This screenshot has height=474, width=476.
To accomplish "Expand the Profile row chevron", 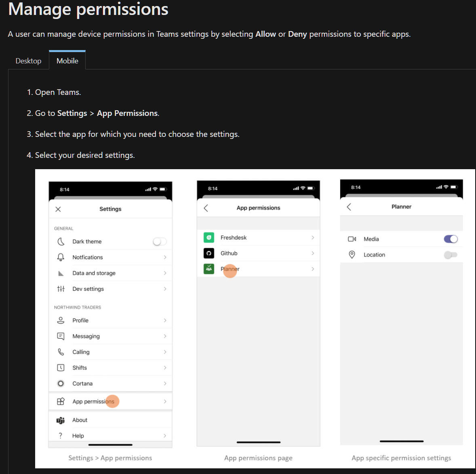I will (165, 320).
